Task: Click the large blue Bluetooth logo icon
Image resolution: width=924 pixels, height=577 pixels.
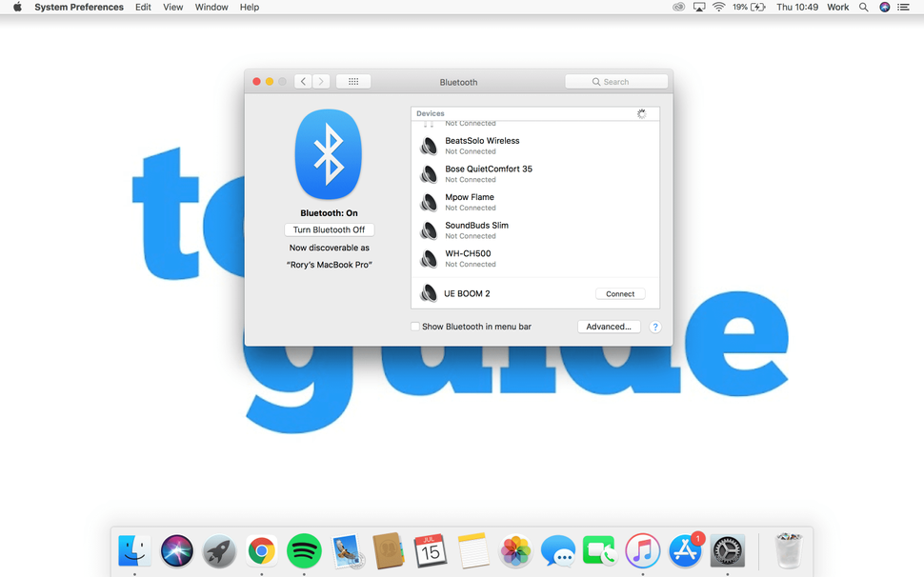Action: [x=328, y=156]
